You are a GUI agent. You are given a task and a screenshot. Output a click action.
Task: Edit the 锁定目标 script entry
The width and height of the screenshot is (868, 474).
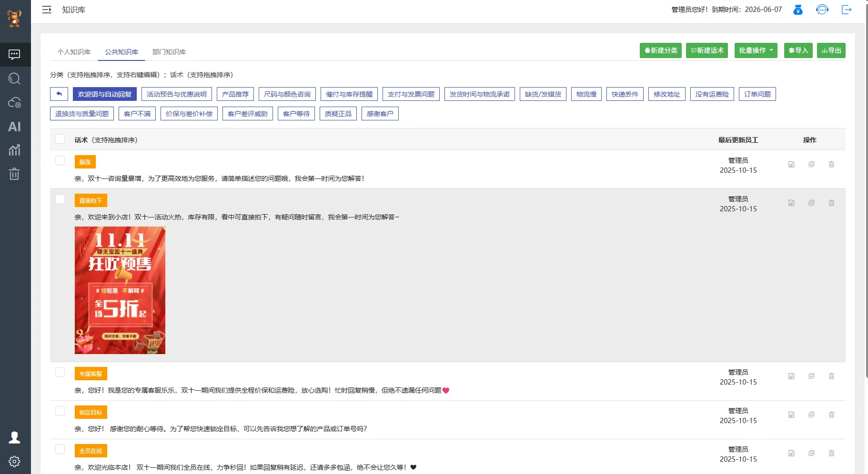(x=791, y=415)
